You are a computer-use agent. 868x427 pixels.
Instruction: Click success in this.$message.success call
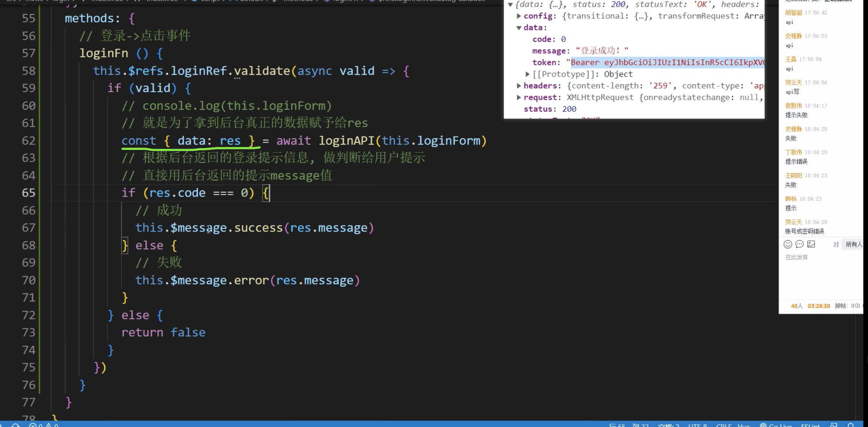(x=259, y=228)
